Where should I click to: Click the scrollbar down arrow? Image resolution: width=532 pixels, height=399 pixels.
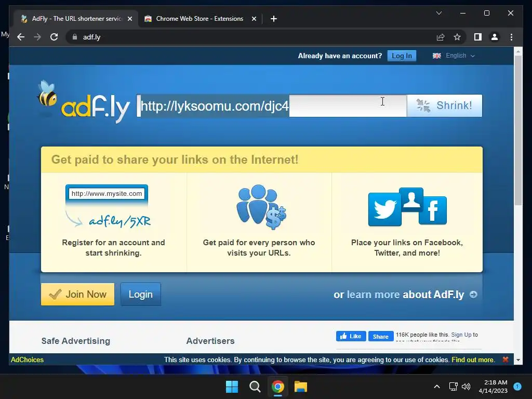pos(518,360)
